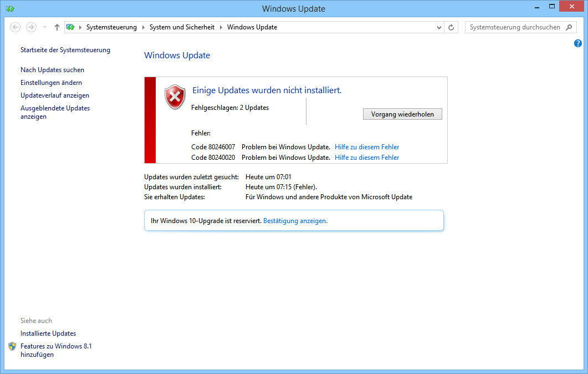Open Installierte Updates
Viewport: 588px width, 374px height.
pos(48,333)
